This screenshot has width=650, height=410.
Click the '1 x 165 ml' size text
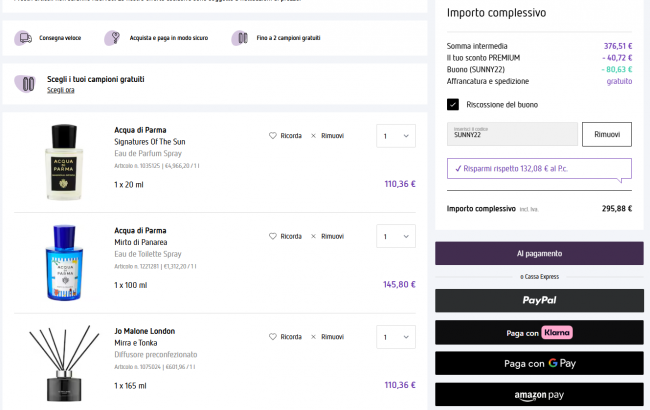pyautogui.click(x=130, y=386)
